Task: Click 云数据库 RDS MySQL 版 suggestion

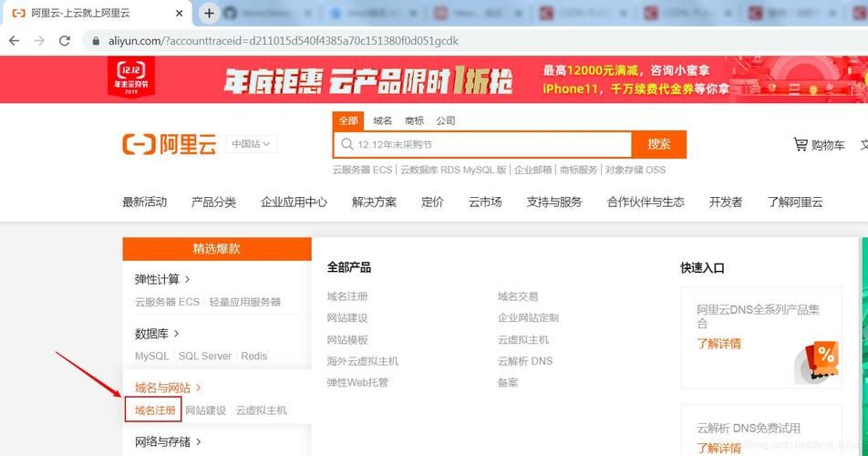Action: [453, 170]
